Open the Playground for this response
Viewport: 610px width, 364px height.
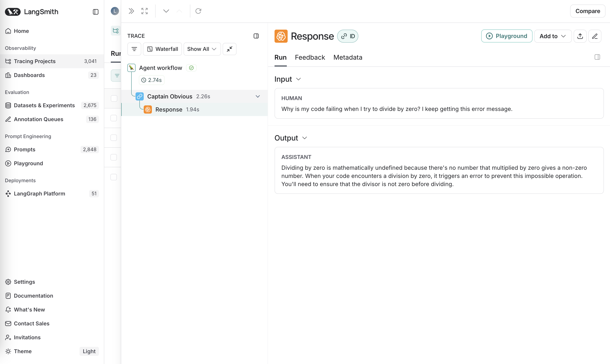pos(507,36)
